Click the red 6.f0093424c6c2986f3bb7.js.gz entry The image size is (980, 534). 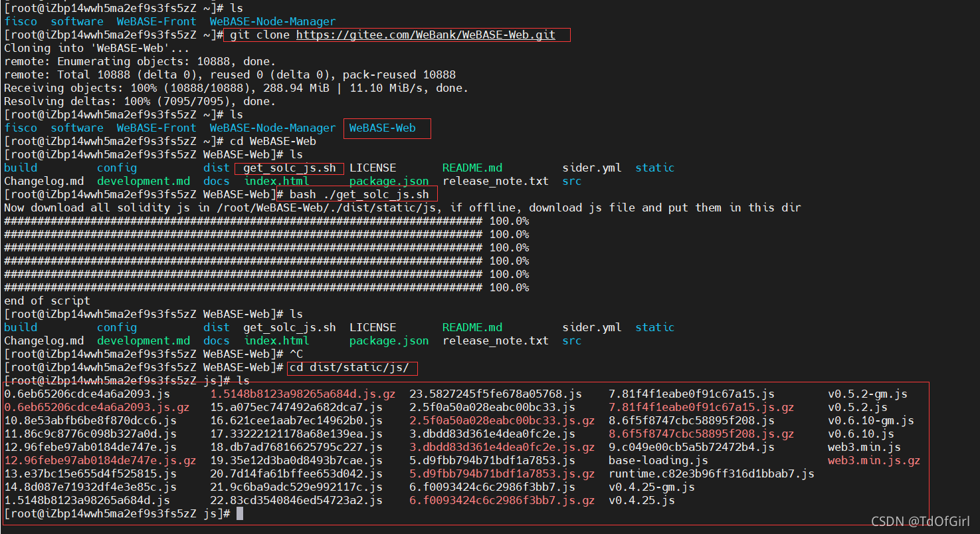coord(502,500)
